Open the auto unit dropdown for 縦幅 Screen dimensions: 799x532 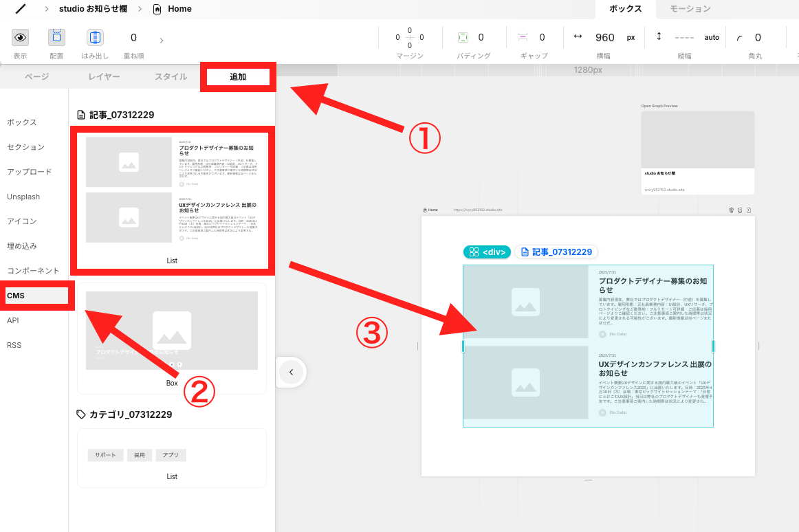[712, 38]
